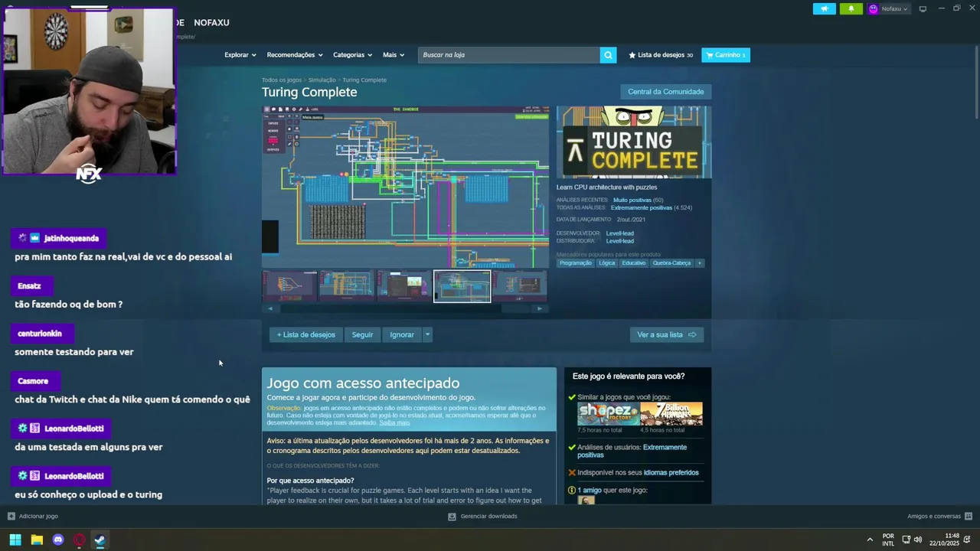Open the green notifications bell

point(851,9)
